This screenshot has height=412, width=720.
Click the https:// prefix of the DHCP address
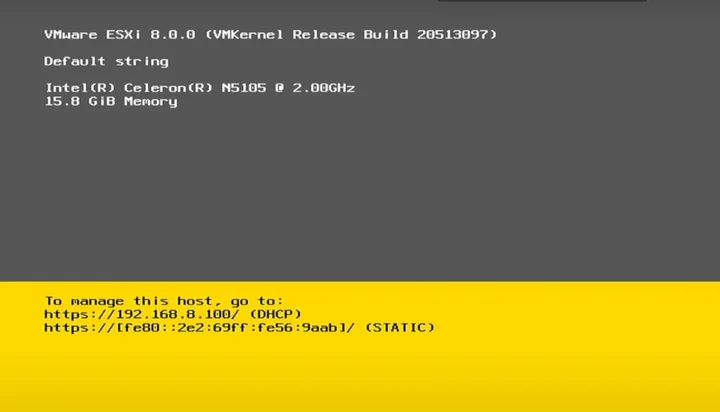79,315
